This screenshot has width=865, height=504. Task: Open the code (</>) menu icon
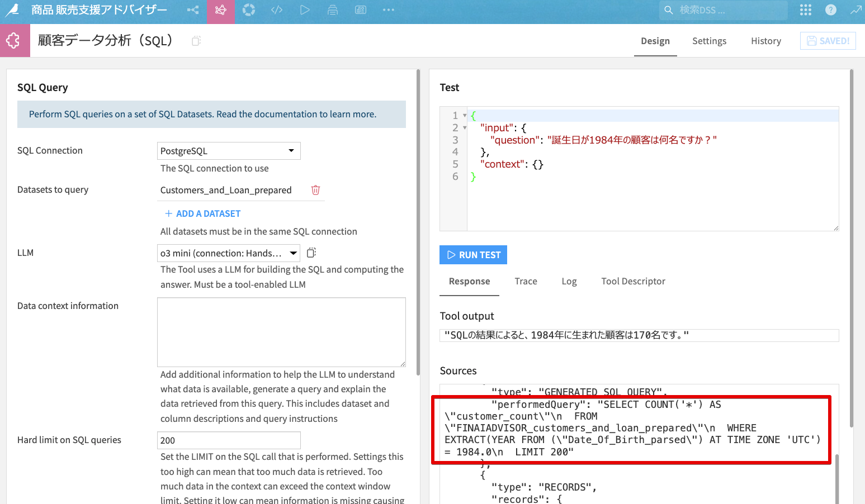point(277,10)
